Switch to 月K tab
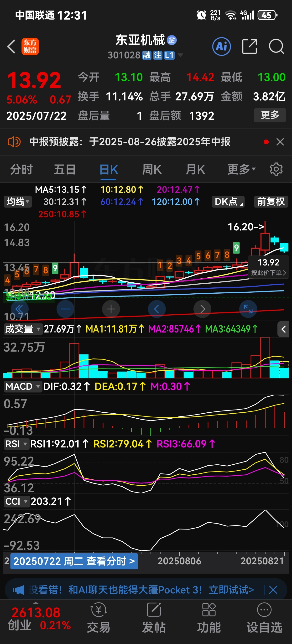The height and width of the screenshot is (644, 292). [195, 169]
